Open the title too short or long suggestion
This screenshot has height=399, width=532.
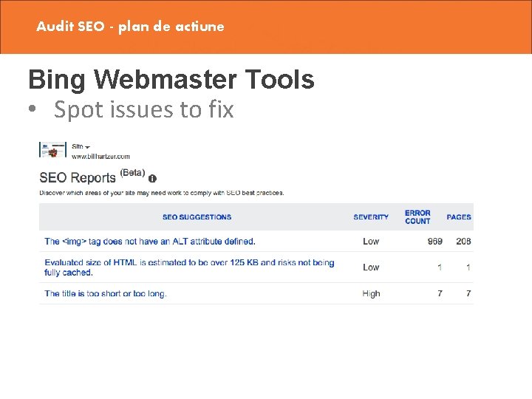(106, 293)
